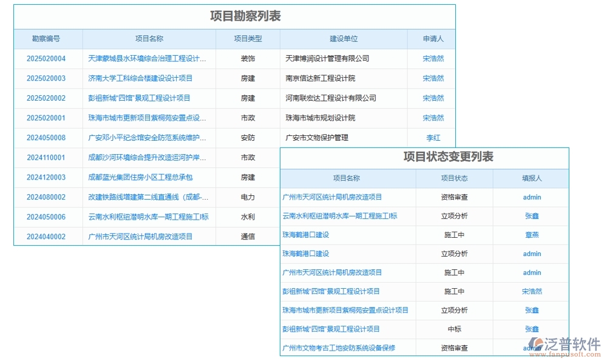Select survey number 2025020004
The height and width of the screenshot is (364, 607).
(48, 58)
